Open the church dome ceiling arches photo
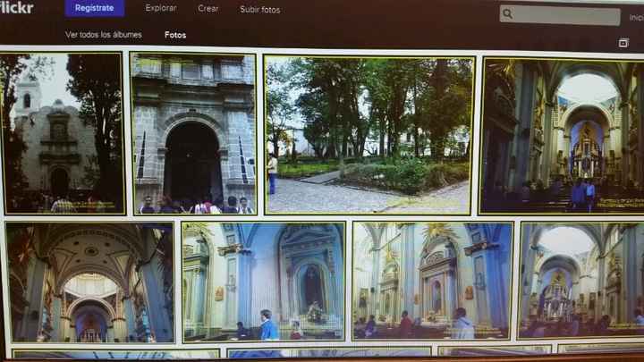Image resolution: width=644 pixels, height=362 pixels. pos(89,282)
